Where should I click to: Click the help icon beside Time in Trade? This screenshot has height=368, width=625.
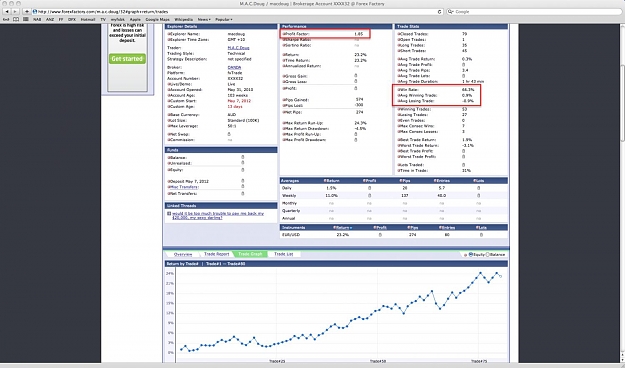[x=399, y=171]
